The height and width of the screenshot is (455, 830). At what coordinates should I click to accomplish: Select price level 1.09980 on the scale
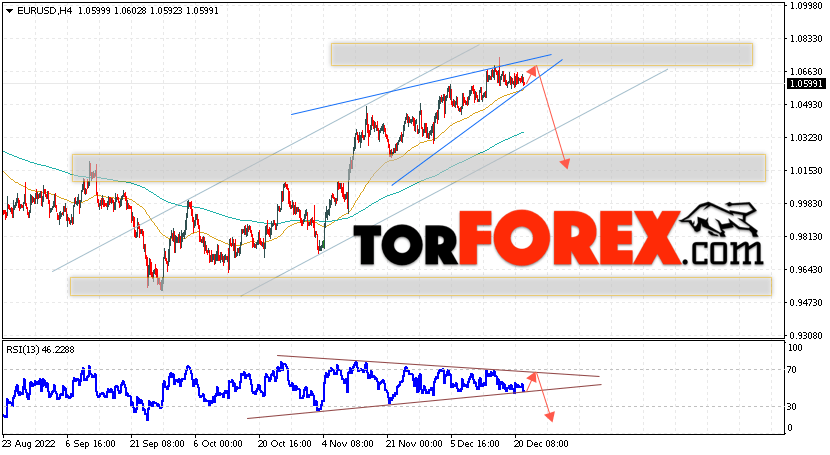click(x=806, y=6)
